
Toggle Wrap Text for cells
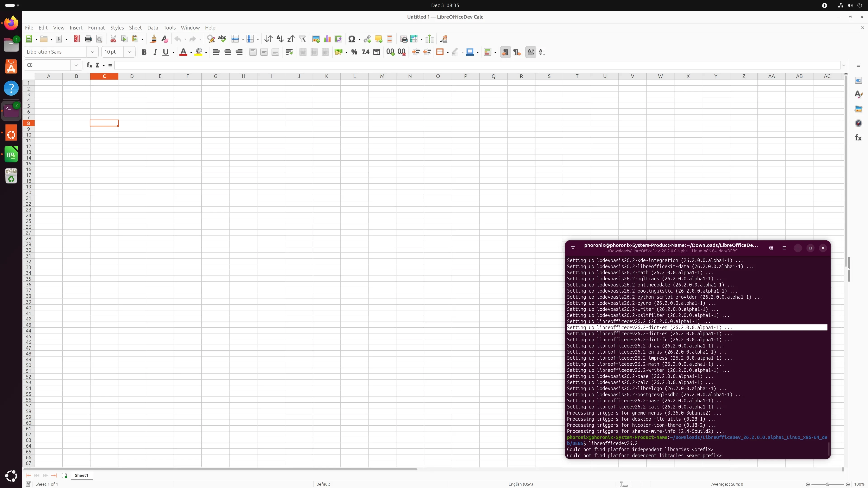coord(289,52)
